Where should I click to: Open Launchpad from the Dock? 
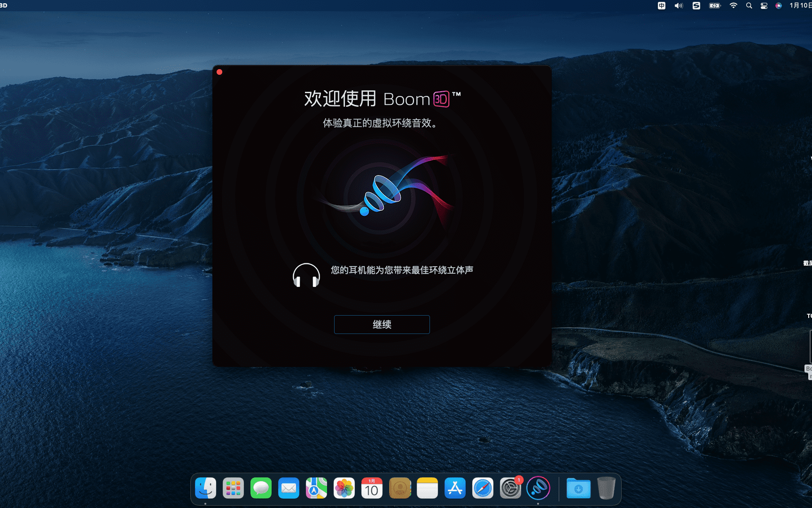click(x=234, y=488)
